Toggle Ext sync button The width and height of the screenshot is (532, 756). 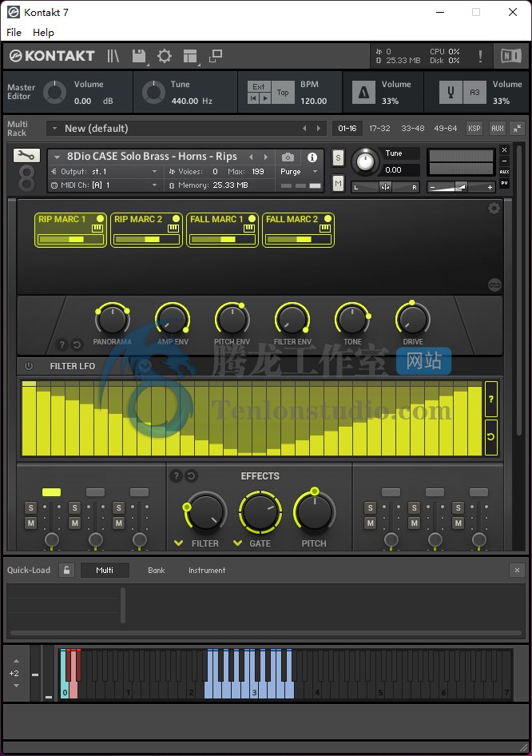point(259,87)
